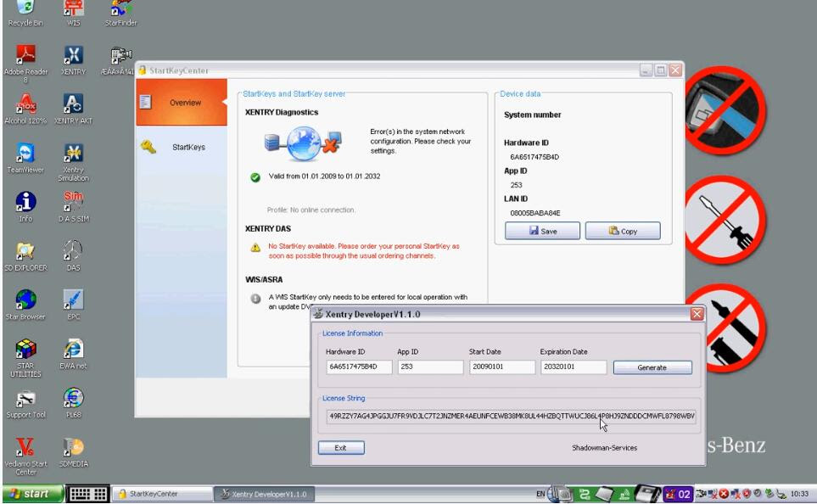Click the "No StartKey available" warning text
817x504 pixels.
coord(364,250)
